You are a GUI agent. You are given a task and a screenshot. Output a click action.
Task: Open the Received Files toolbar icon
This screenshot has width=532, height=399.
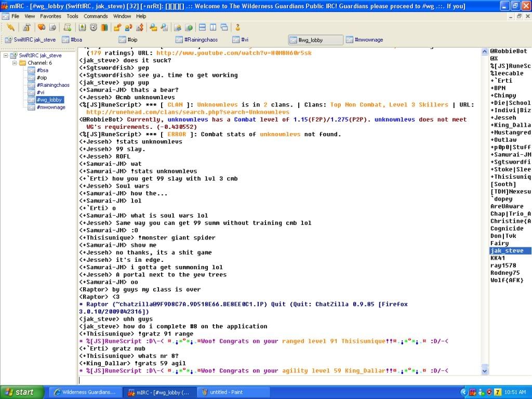[x=153, y=28]
